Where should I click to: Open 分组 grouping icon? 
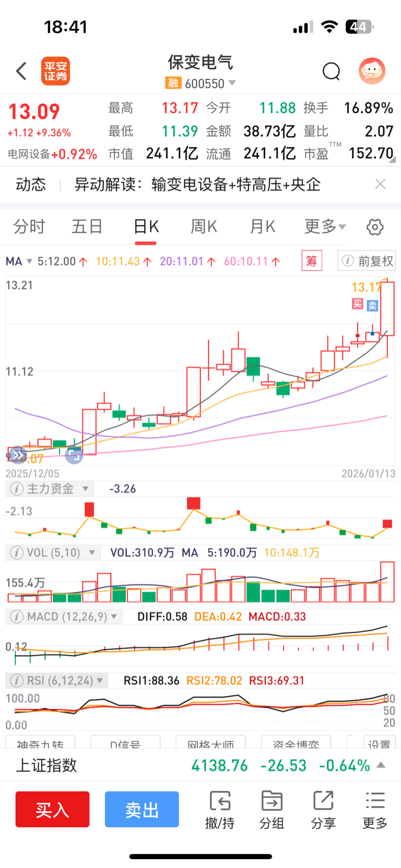click(272, 810)
